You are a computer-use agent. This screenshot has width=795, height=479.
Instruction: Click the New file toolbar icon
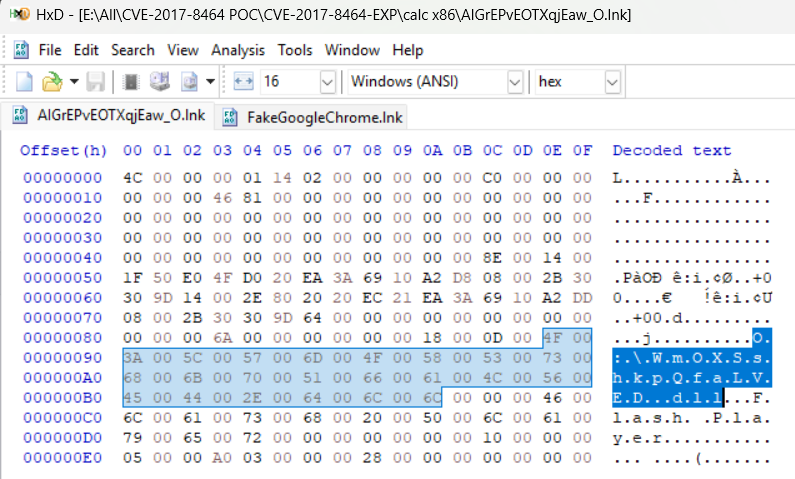click(24, 82)
